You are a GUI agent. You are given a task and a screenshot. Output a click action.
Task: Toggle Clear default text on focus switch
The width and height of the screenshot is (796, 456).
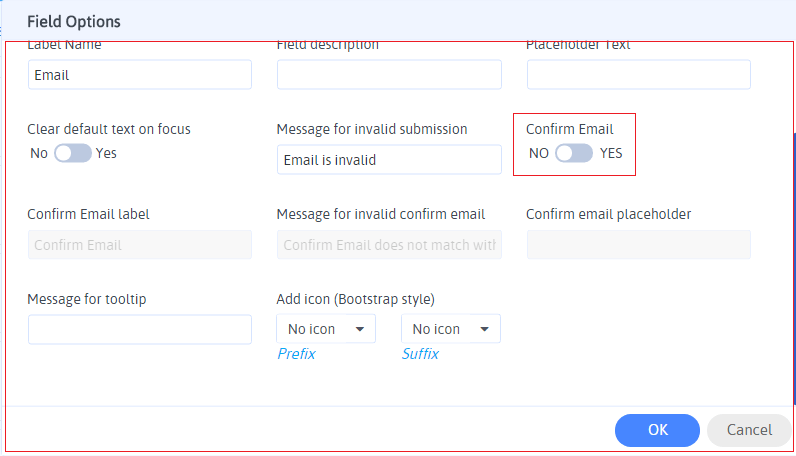pyautogui.click(x=72, y=153)
